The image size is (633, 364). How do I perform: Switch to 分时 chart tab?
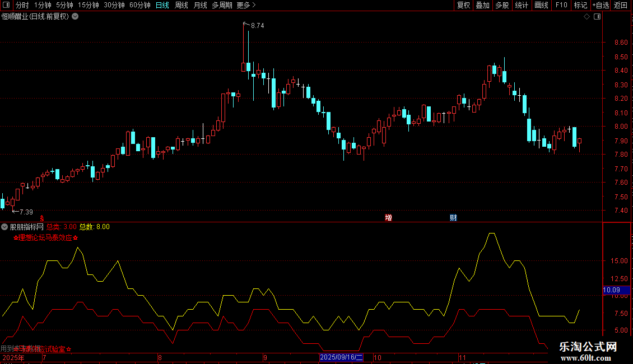pos(22,5)
